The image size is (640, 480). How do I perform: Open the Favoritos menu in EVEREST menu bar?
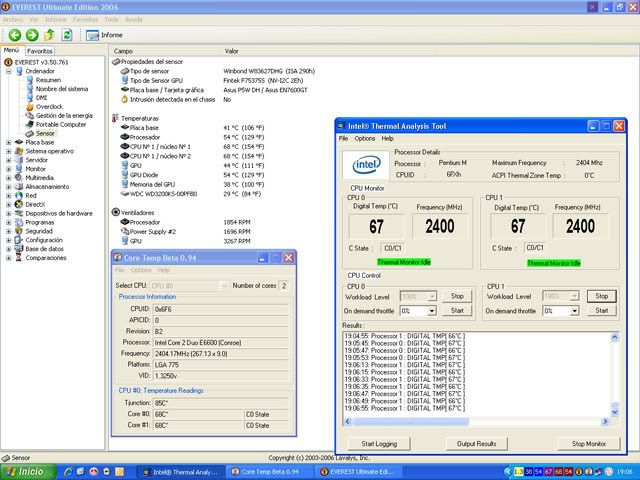click(85, 20)
